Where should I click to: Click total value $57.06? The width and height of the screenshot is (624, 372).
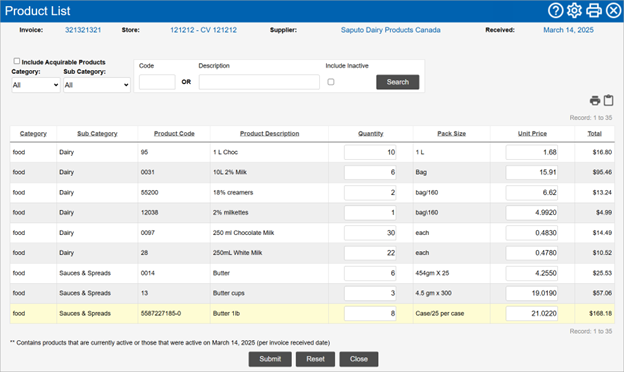tap(602, 293)
